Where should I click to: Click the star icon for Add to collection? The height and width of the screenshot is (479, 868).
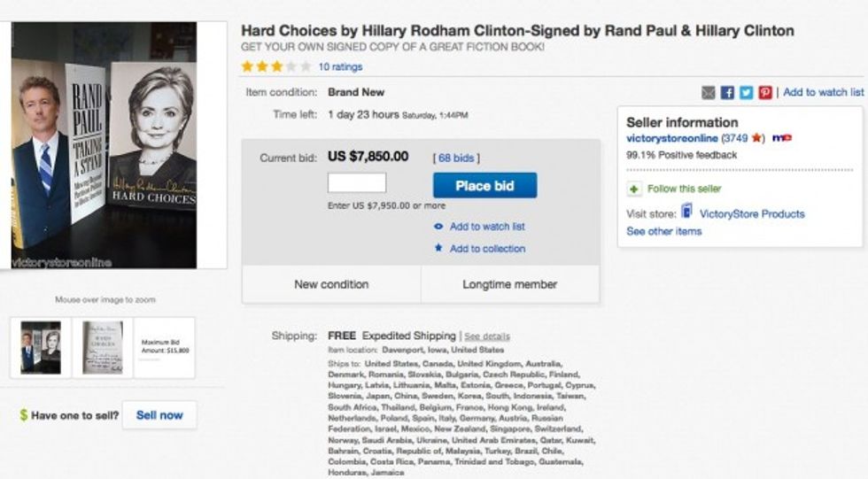point(438,249)
